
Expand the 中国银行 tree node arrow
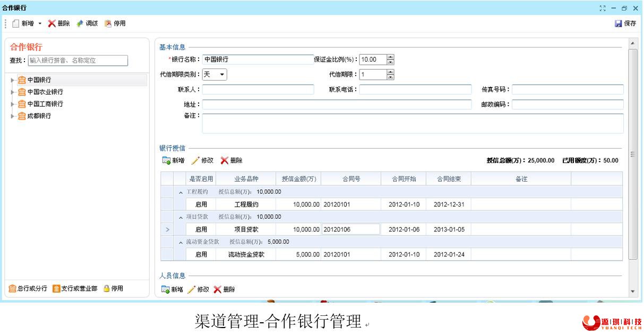coord(13,80)
